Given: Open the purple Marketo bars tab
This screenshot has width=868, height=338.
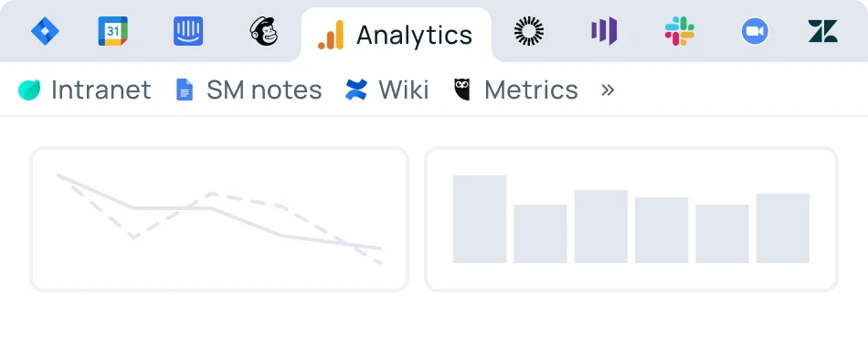Looking at the screenshot, I should (x=604, y=31).
